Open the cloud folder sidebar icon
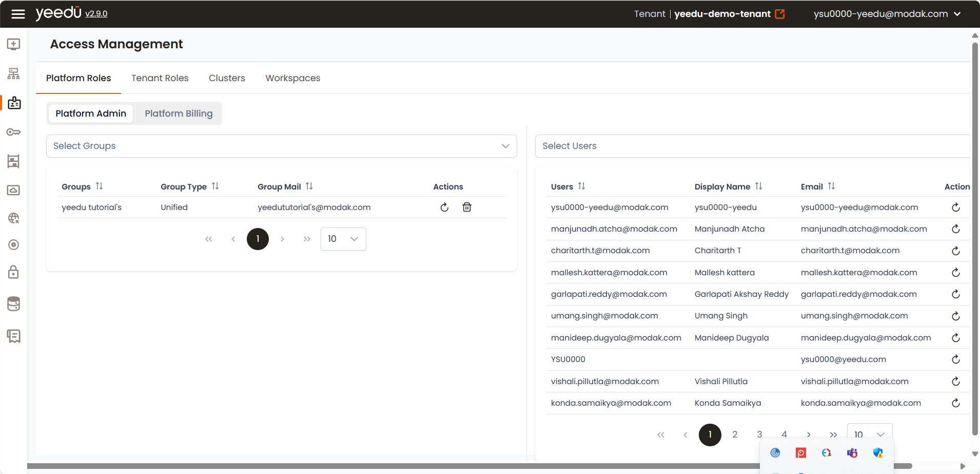Image resolution: width=980 pixels, height=474 pixels. 14,190
